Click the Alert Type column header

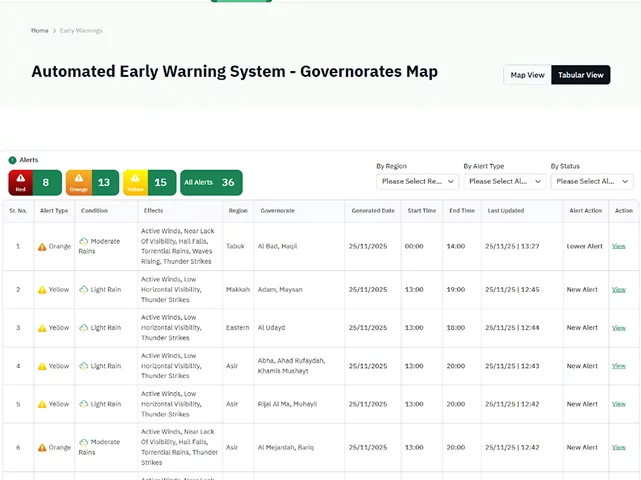click(x=54, y=211)
